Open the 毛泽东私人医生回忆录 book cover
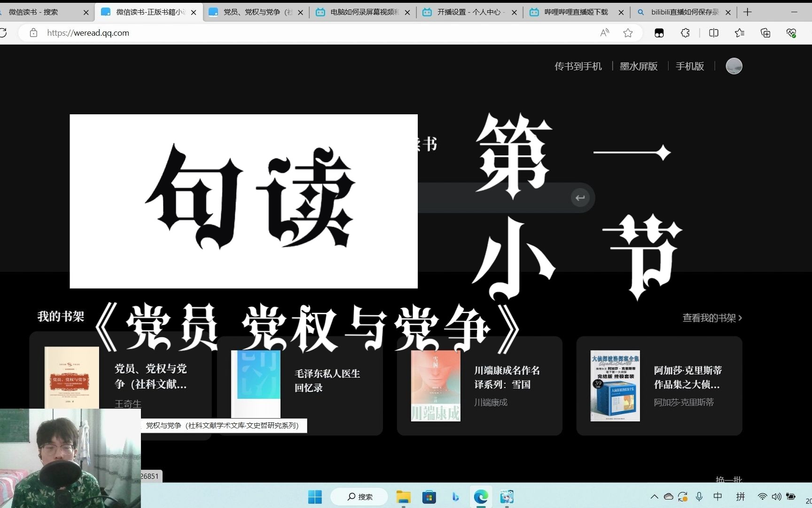Image resolution: width=812 pixels, height=508 pixels. pyautogui.click(x=256, y=384)
